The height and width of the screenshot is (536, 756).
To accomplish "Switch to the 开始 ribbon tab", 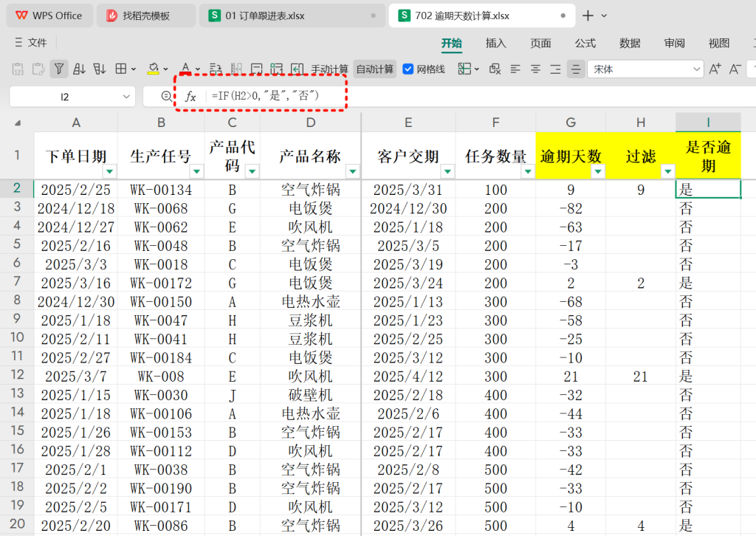I will [x=452, y=44].
